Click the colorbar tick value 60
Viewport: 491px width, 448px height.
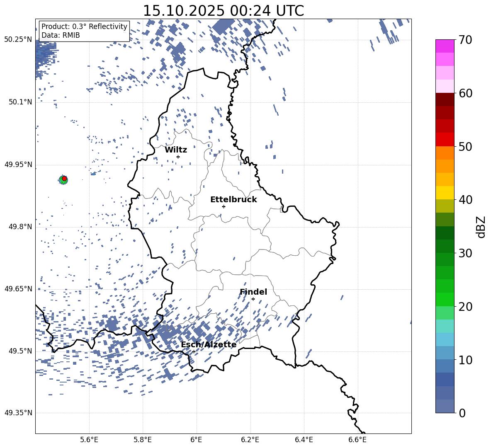(466, 93)
